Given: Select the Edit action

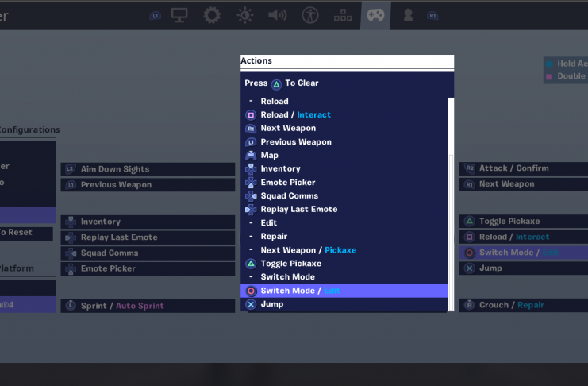Looking at the screenshot, I should [x=344, y=223].
